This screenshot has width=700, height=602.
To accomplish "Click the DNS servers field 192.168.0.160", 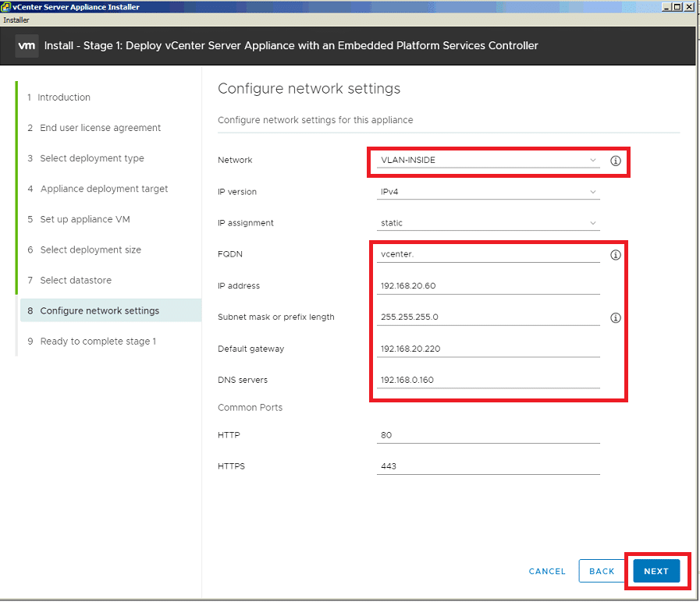I will coord(488,380).
